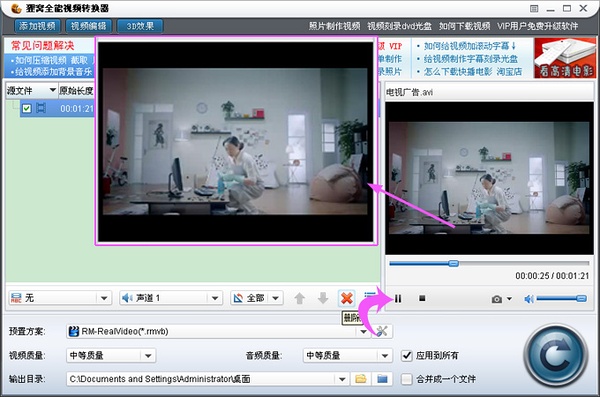This screenshot has width=600, height=397.
Task: Open the 输出目录 path dropdown
Action: (207, 379)
